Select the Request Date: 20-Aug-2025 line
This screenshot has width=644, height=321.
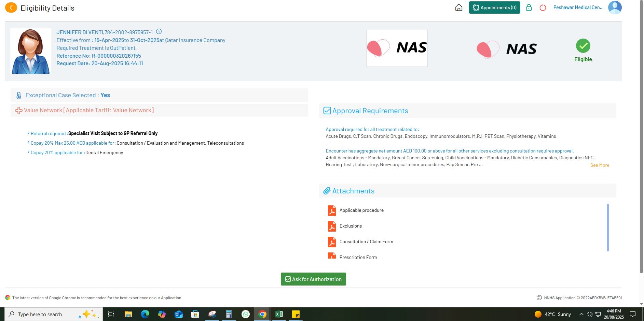coord(100,63)
